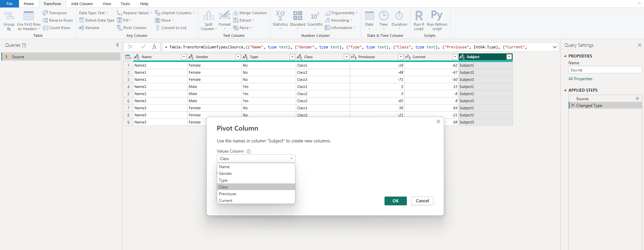Close the Pivot Column dialog

point(438,121)
